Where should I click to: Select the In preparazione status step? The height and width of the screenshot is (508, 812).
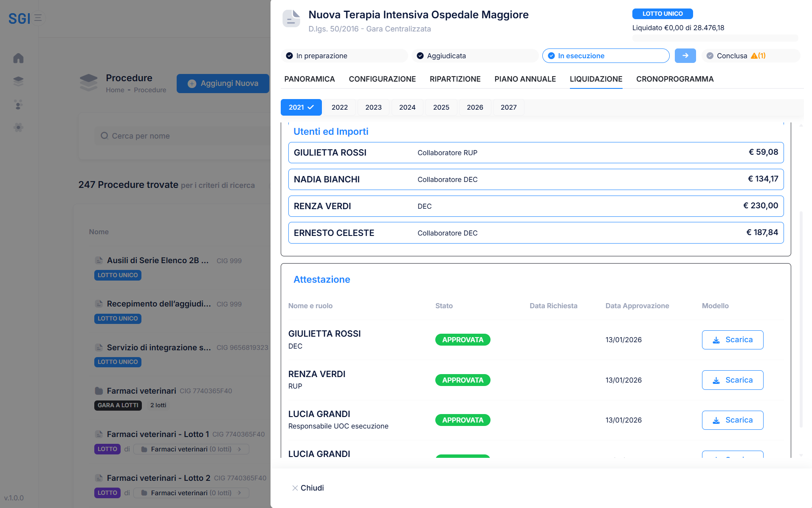coord(344,56)
